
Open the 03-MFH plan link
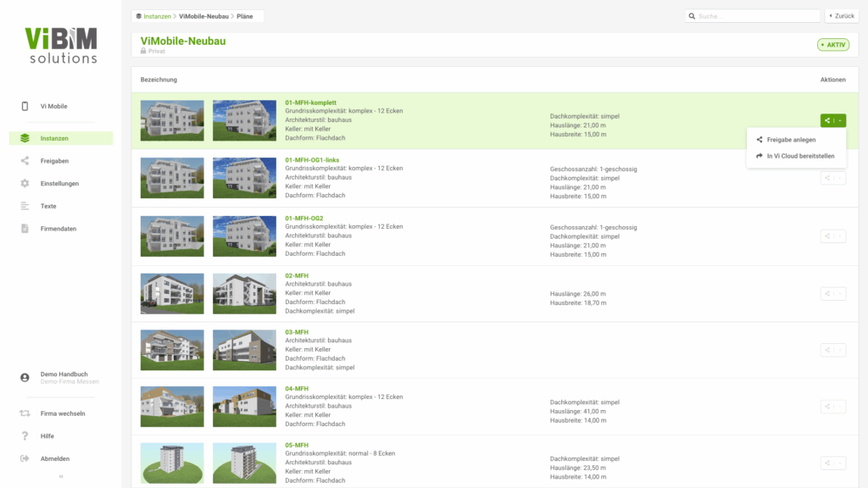pyautogui.click(x=297, y=332)
